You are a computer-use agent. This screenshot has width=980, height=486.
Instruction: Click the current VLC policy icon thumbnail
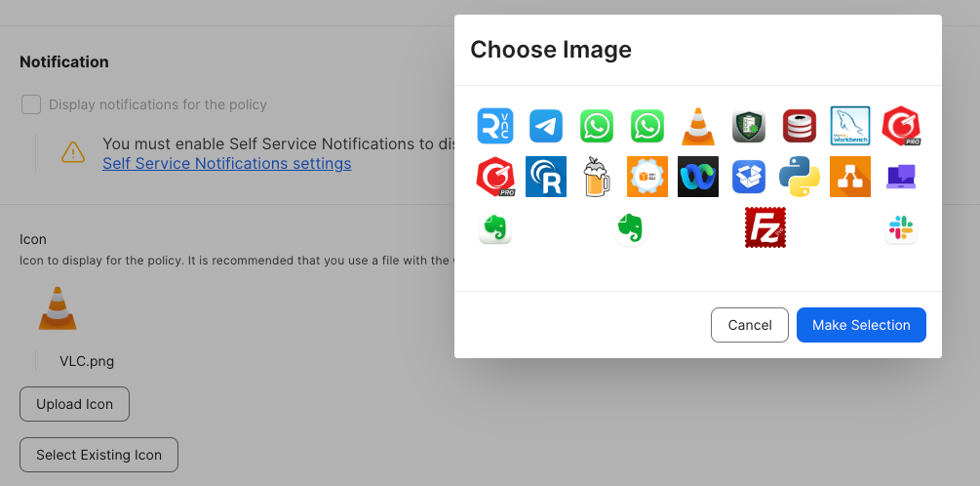pos(58,307)
